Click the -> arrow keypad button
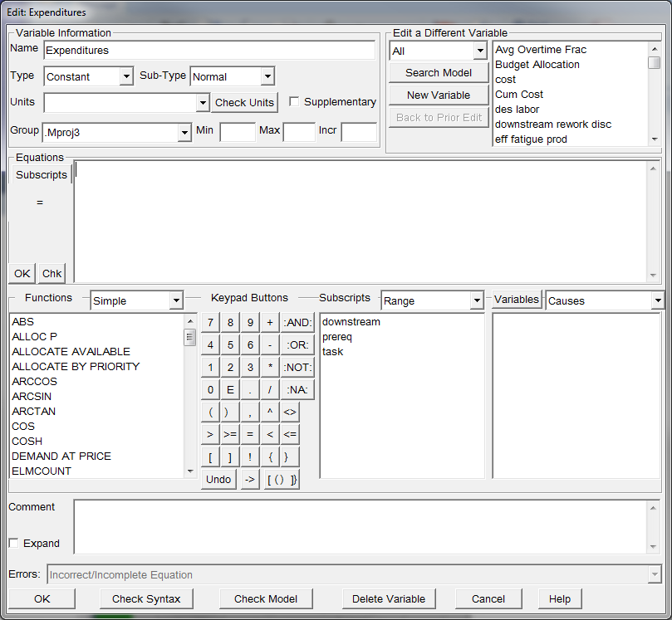The image size is (672, 620). (x=250, y=479)
